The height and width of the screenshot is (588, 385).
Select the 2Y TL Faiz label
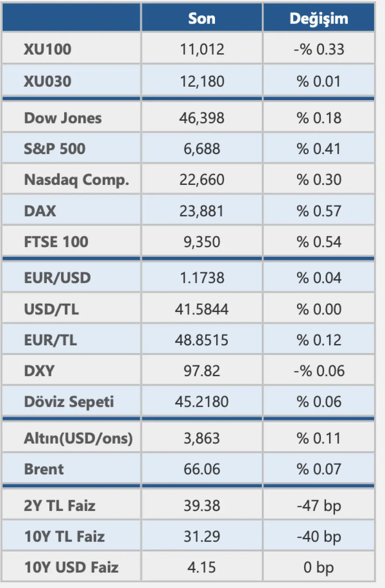pyautogui.click(x=60, y=506)
